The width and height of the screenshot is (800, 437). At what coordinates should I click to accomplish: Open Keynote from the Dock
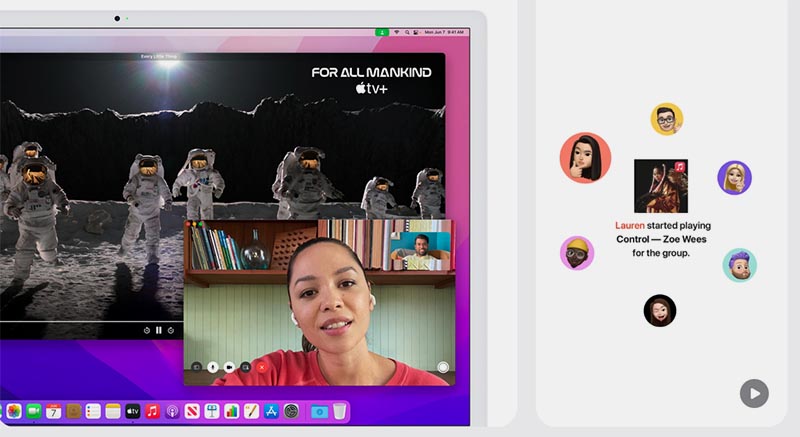[212, 411]
